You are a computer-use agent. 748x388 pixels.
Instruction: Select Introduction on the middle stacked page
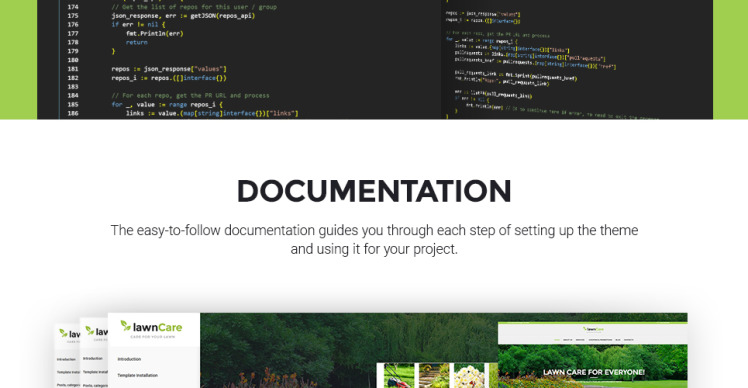tap(93, 358)
